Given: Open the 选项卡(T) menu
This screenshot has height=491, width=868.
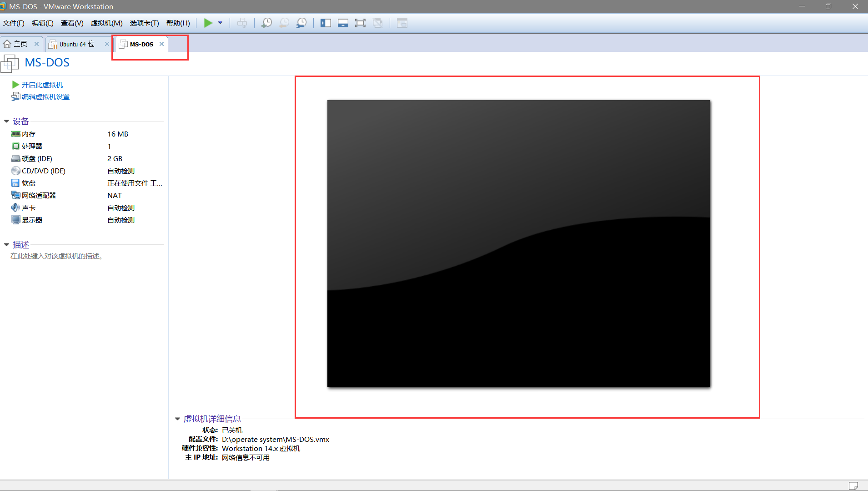Looking at the screenshot, I should 145,23.
